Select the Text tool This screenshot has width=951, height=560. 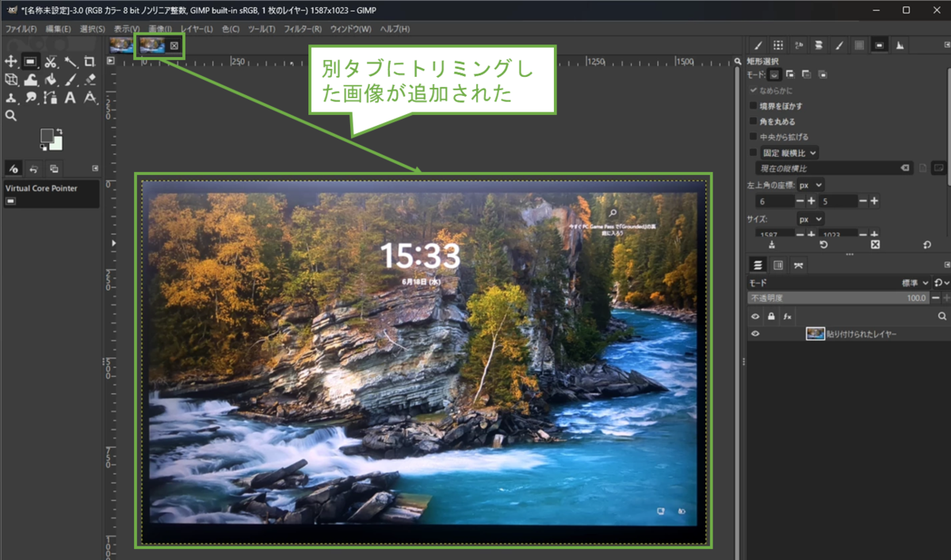point(71,98)
